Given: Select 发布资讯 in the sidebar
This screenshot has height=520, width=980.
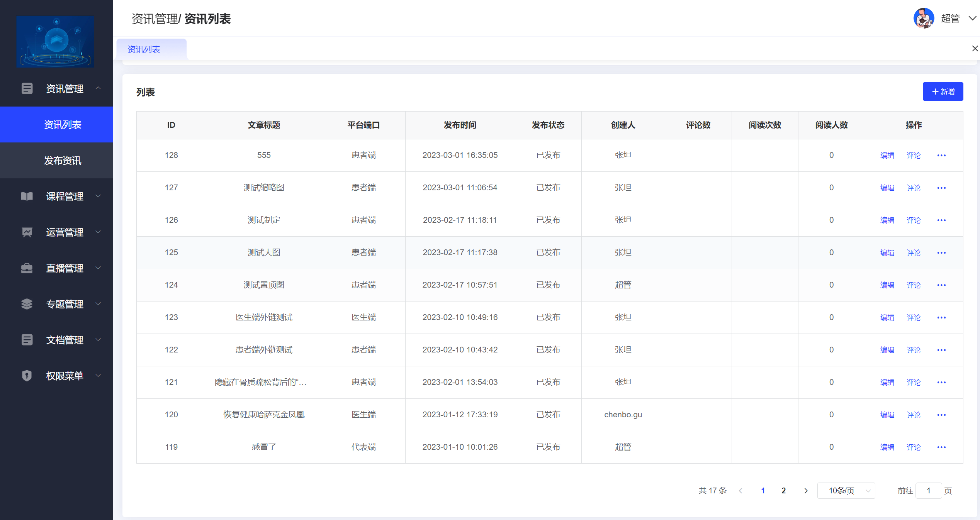Looking at the screenshot, I should pos(56,160).
